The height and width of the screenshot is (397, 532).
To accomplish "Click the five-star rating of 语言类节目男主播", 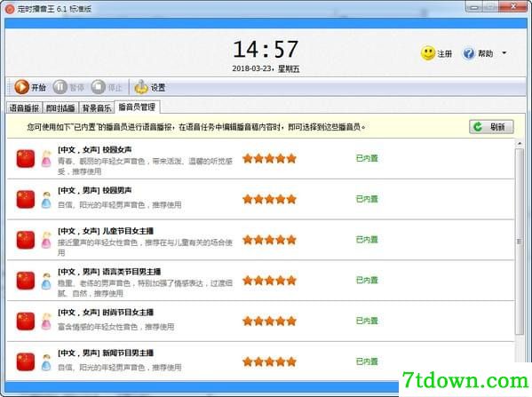I will (x=269, y=281).
